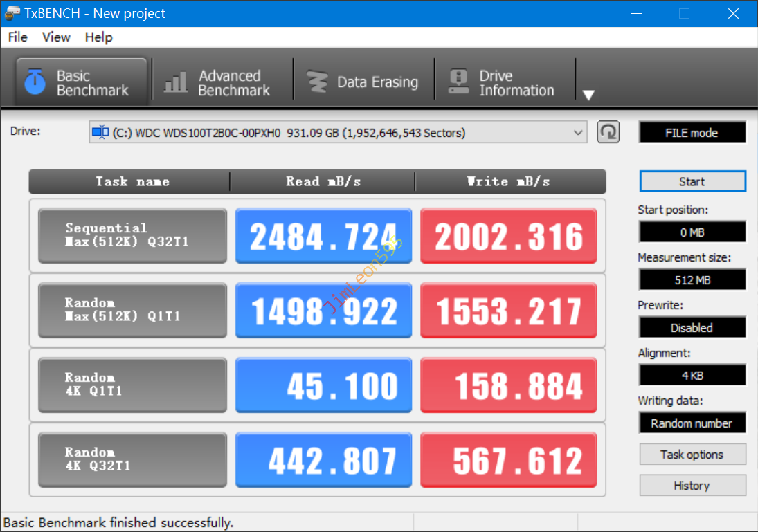The width and height of the screenshot is (758, 532).
Task: Open Task options
Action: (692, 455)
